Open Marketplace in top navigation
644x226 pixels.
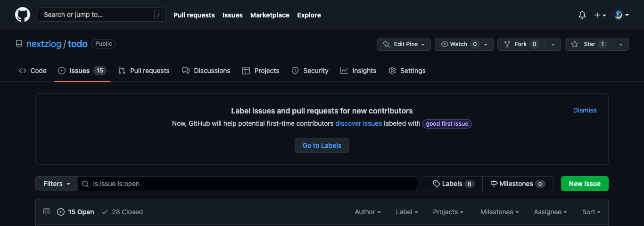point(270,15)
